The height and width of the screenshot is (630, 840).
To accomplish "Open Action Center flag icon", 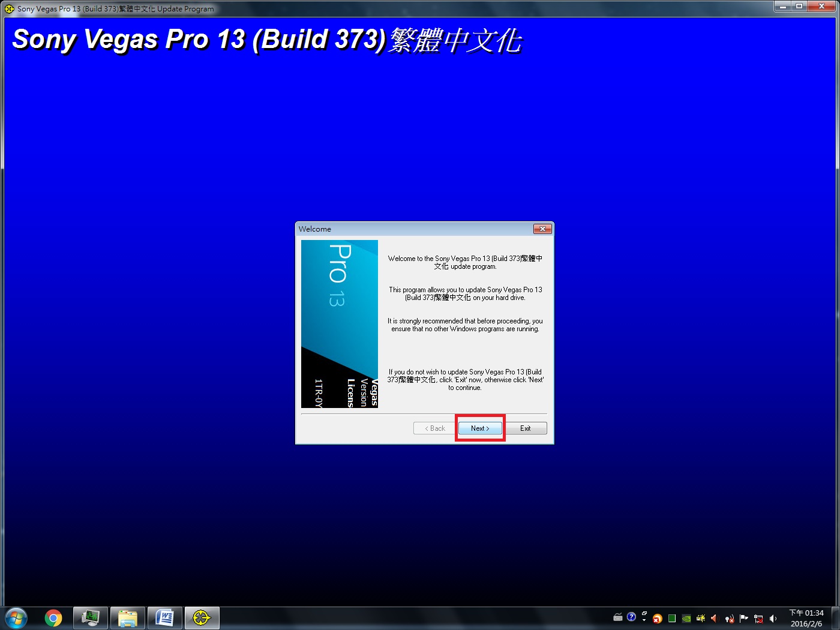I will coord(744,619).
